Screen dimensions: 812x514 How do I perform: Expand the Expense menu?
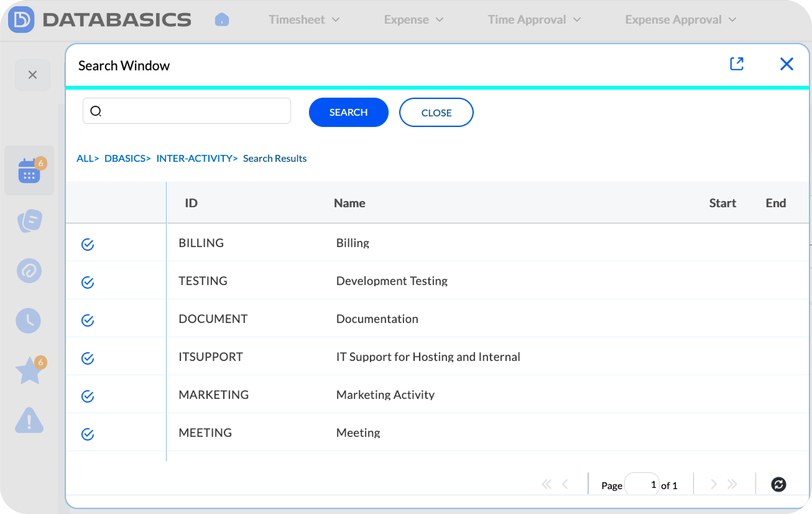point(413,20)
